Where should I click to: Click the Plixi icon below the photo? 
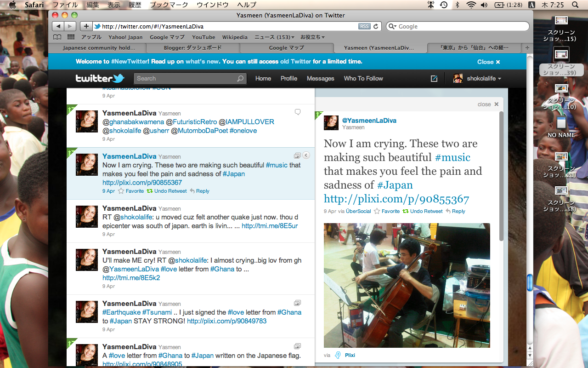point(338,355)
